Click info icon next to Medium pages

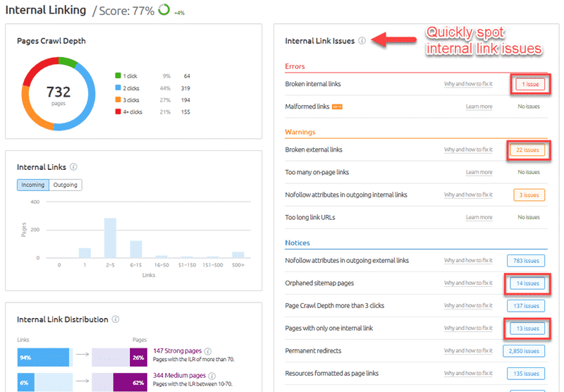pyautogui.click(x=211, y=376)
